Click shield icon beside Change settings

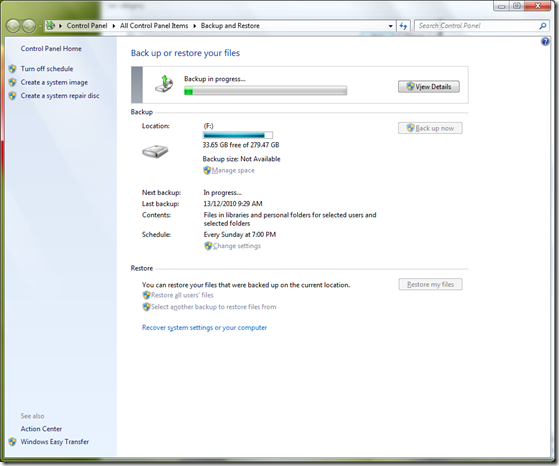[208, 246]
